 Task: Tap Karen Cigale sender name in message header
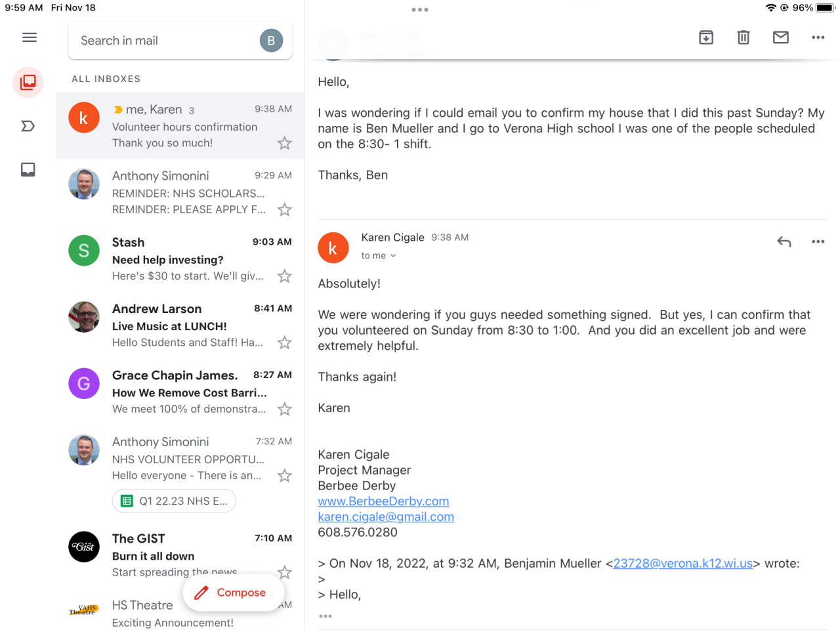(x=392, y=238)
